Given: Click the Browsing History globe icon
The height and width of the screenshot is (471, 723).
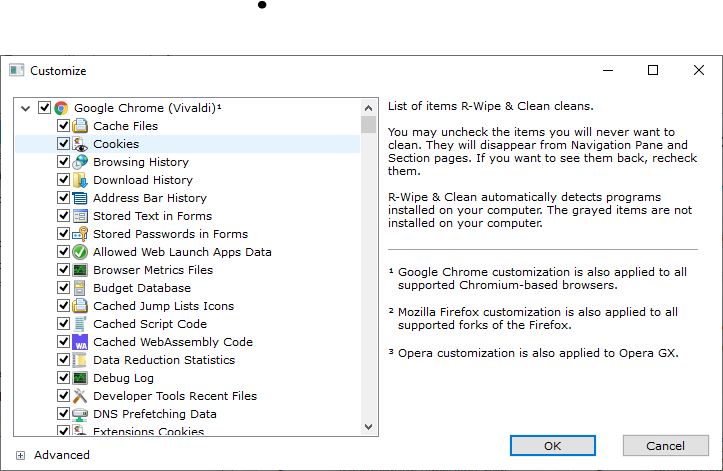Looking at the screenshot, I should (80, 162).
